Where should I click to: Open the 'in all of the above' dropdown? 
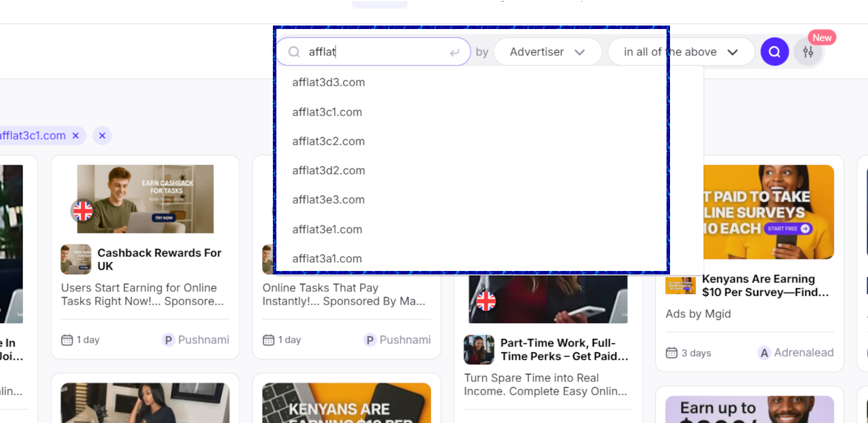pos(681,52)
